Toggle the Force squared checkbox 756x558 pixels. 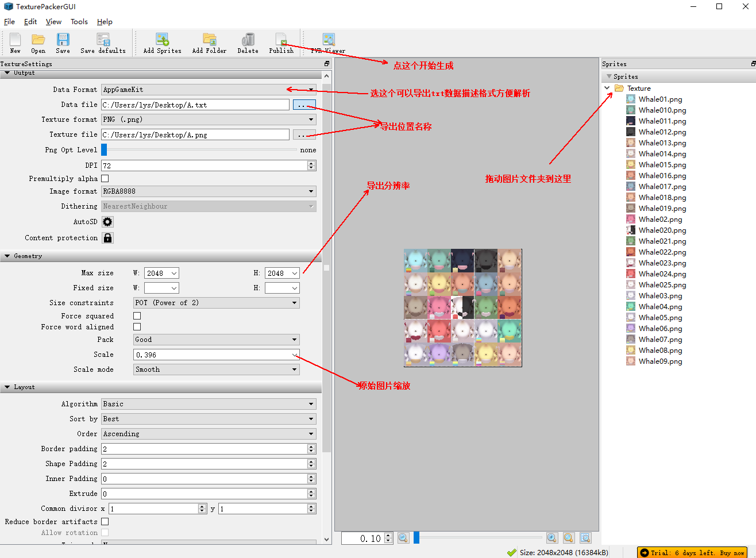137,315
